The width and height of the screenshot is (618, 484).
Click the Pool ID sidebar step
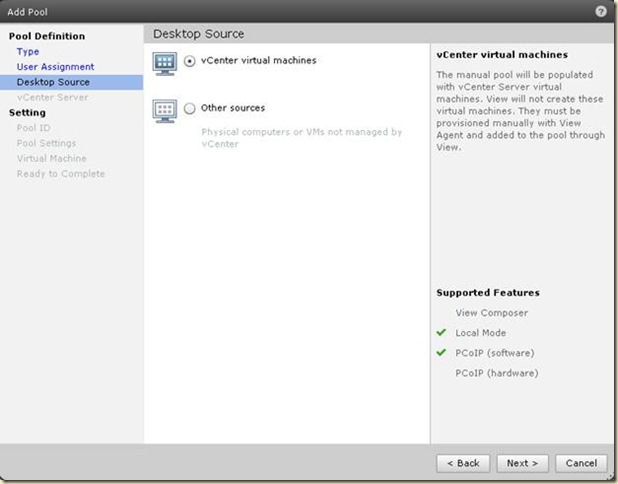pos(33,128)
